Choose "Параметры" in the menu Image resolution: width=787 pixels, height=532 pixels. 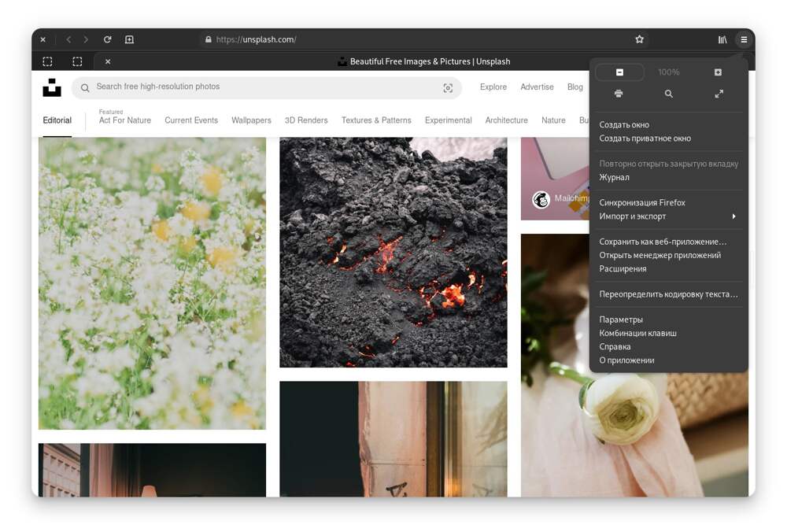tap(621, 320)
